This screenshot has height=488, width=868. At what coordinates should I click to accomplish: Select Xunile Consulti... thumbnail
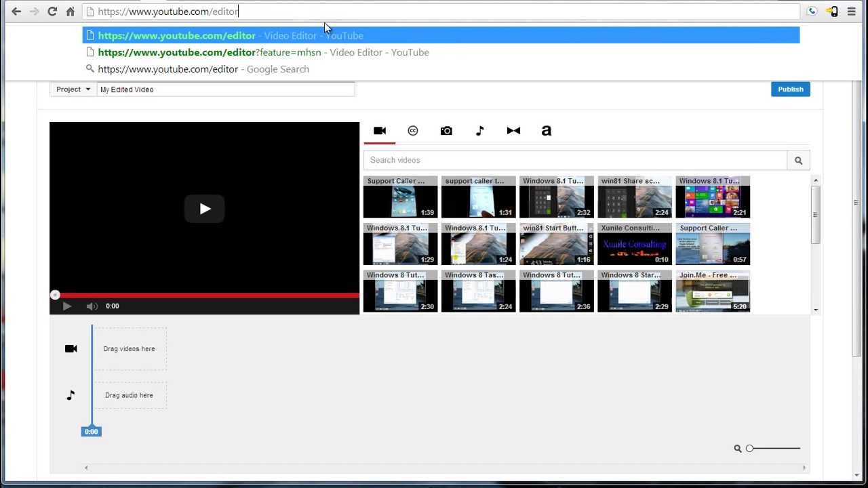(635, 244)
